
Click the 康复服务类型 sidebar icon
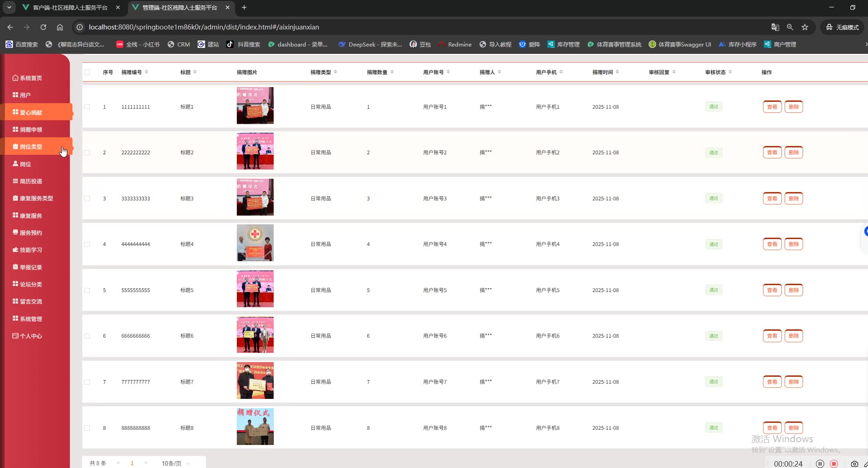[x=15, y=198]
